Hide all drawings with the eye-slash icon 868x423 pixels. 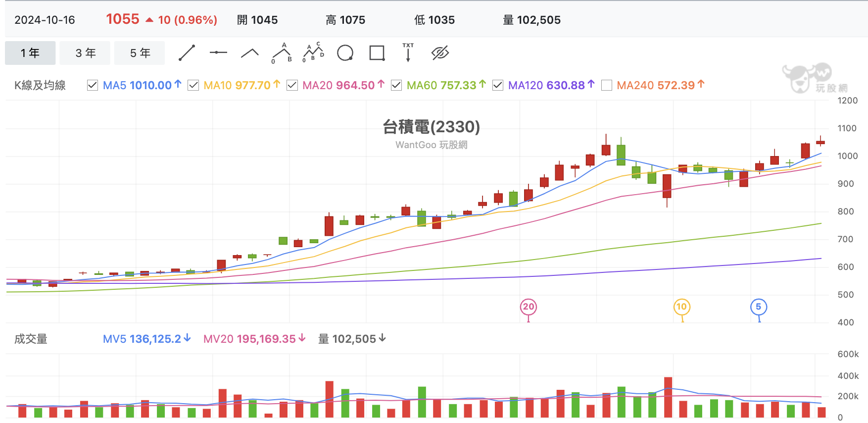click(440, 53)
